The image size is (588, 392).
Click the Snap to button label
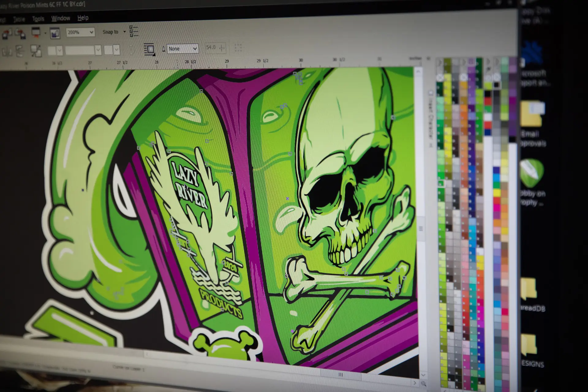coord(110,32)
